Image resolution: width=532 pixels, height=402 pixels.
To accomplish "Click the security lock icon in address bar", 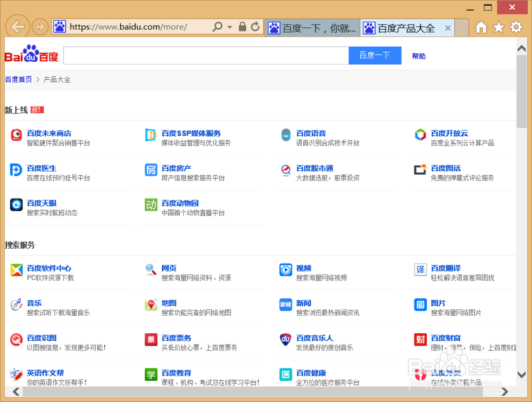I will coord(242,27).
